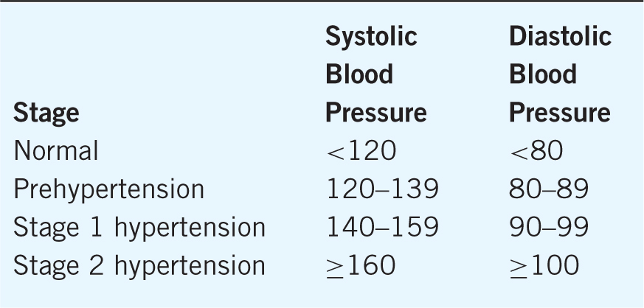Click the word Systolic in the header
The image size is (644, 308).
[371, 36]
